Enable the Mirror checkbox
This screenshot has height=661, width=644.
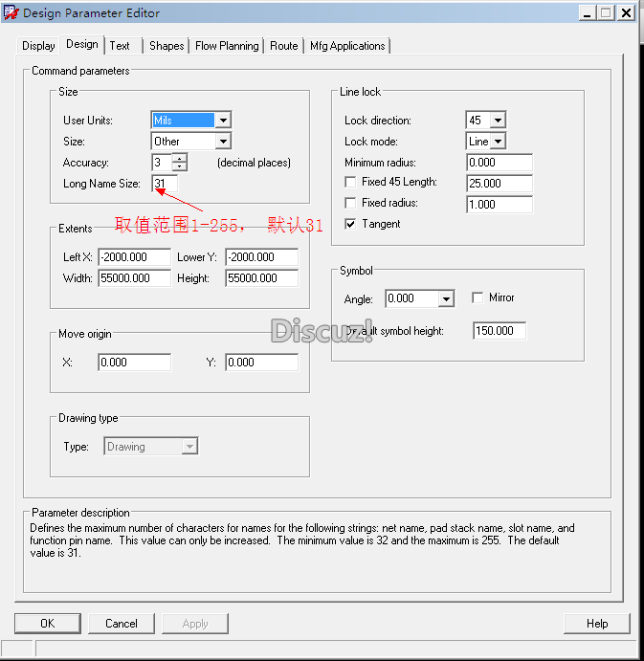click(x=477, y=297)
